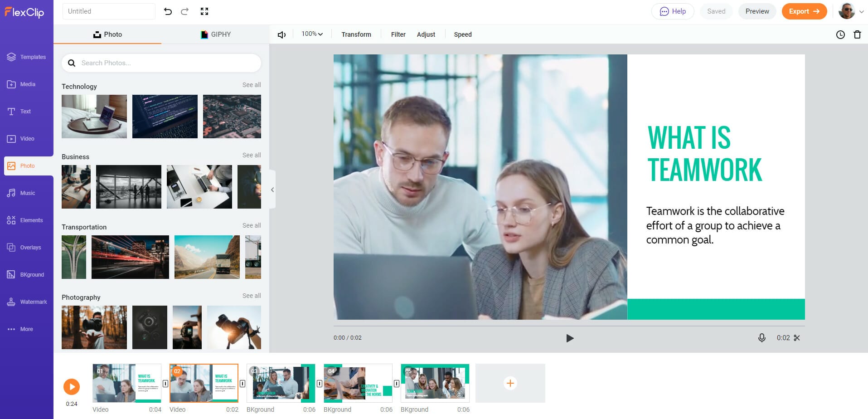
Task: Collapse the photo library panel with the chevron
Action: point(272,190)
